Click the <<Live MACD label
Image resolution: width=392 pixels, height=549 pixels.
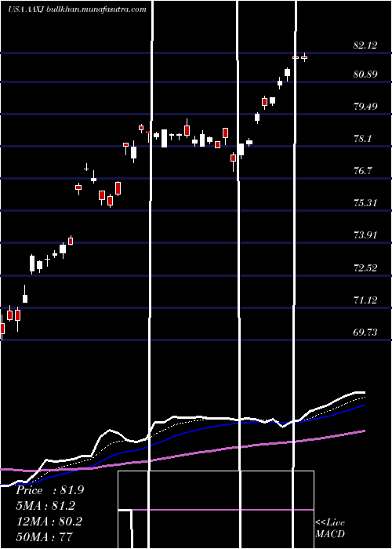(x=330, y=529)
